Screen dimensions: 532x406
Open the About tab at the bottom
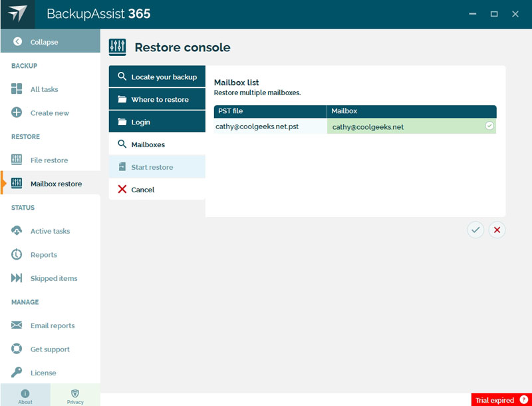(25, 395)
